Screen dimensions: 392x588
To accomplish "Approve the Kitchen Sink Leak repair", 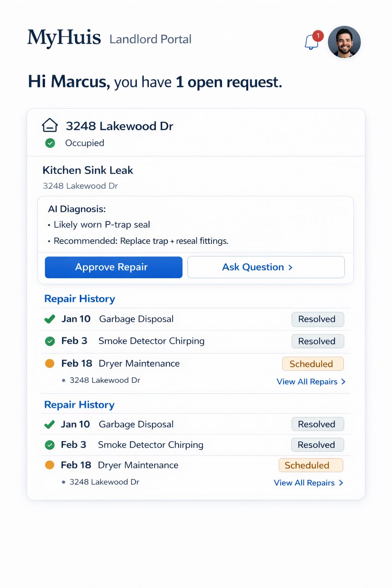I will (113, 267).
